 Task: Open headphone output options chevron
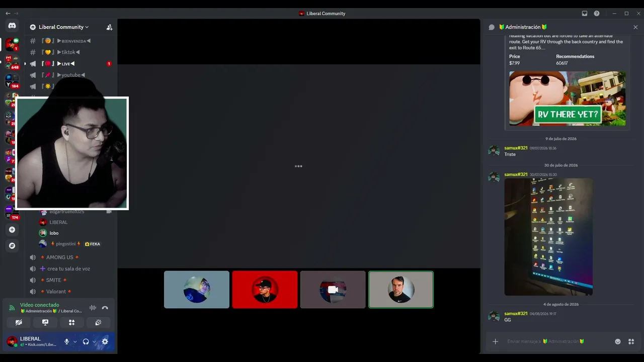(94, 342)
